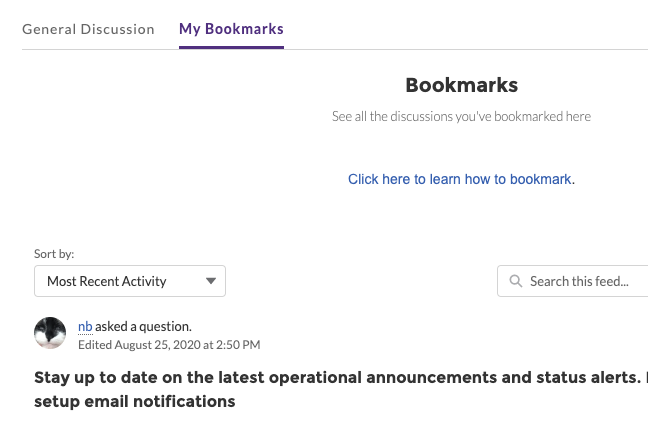This screenshot has height=422, width=648.
Task: Click the Bookmarks heading text
Action: click(462, 85)
